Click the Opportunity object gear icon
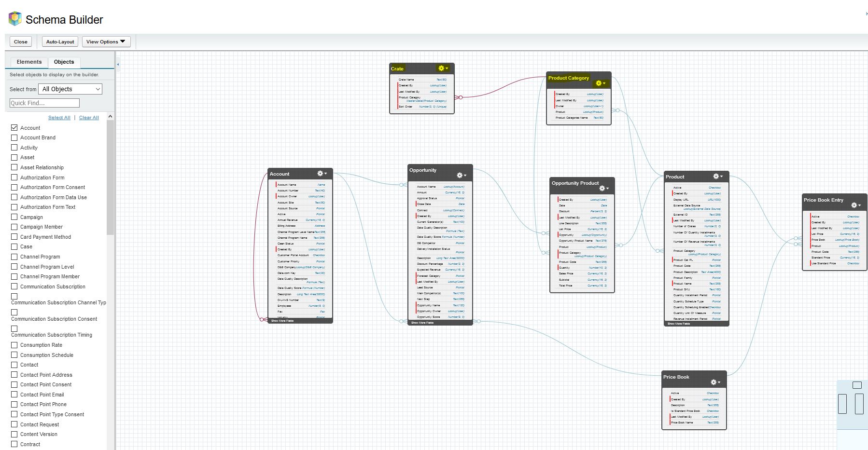This screenshot has height=450, width=868. click(461, 176)
